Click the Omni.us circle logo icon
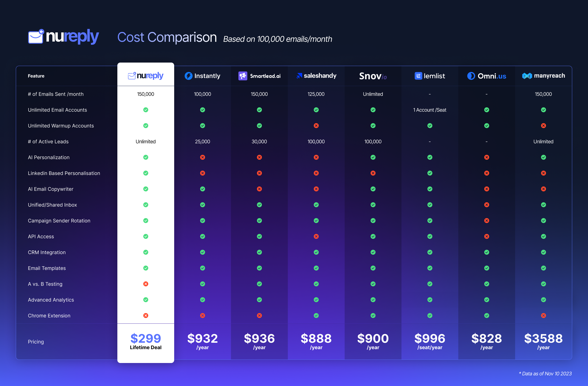This screenshot has height=386, width=588. tap(471, 76)
